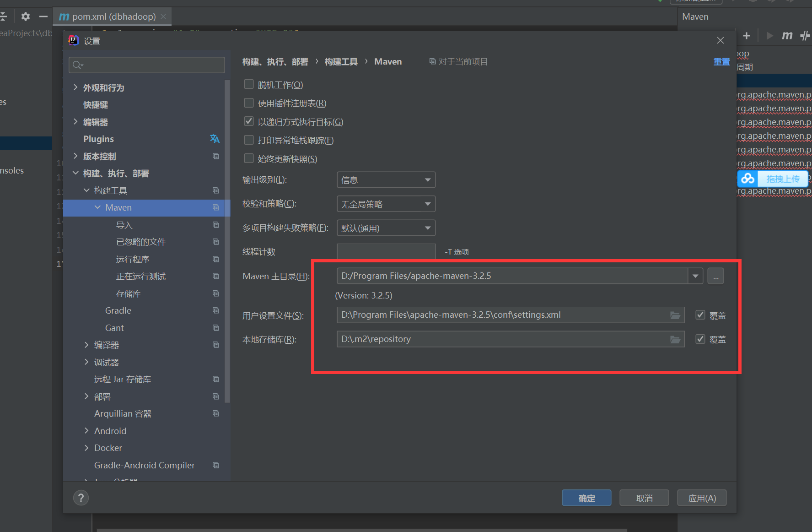Viewport: 812px width, 532px height.
Task: Open the pom.xml (dbhadoop) editor tab
Action: click(112, 16)
